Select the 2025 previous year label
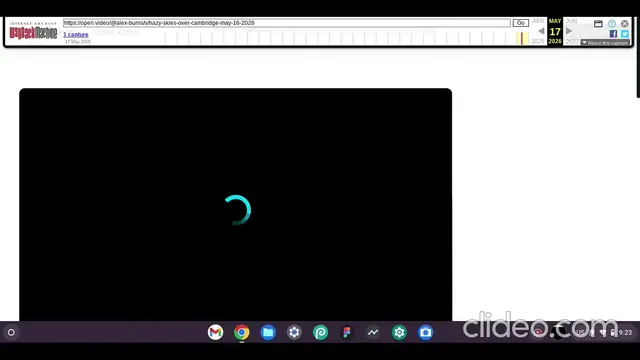Viewport: 640px width, 360px height. point(538,41)
